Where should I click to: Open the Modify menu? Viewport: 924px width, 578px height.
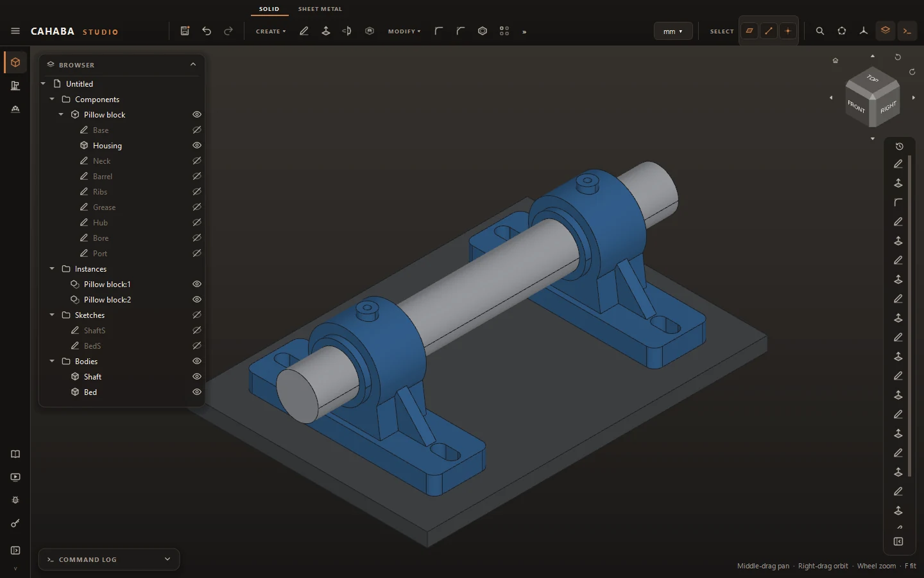(x=404, y=31)
